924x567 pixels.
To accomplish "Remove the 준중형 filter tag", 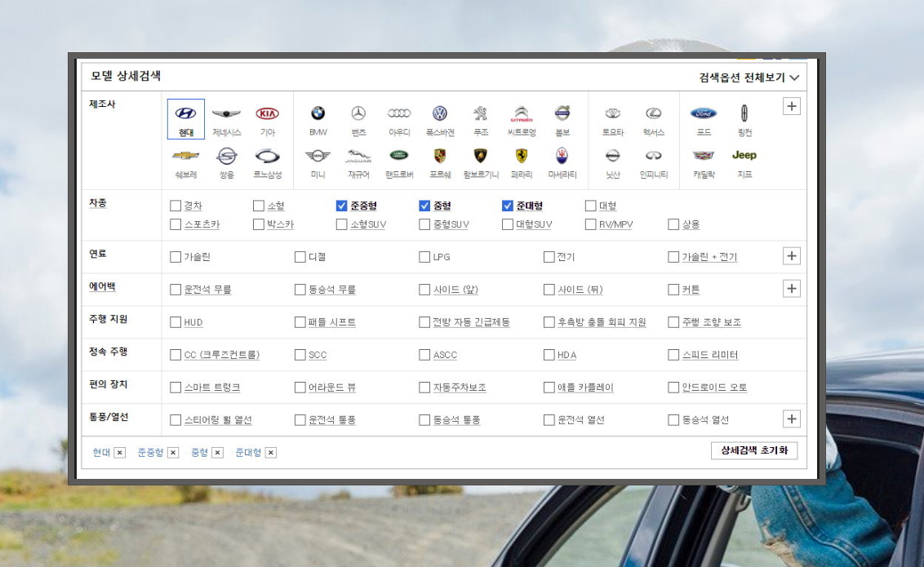I will [173, 452].
